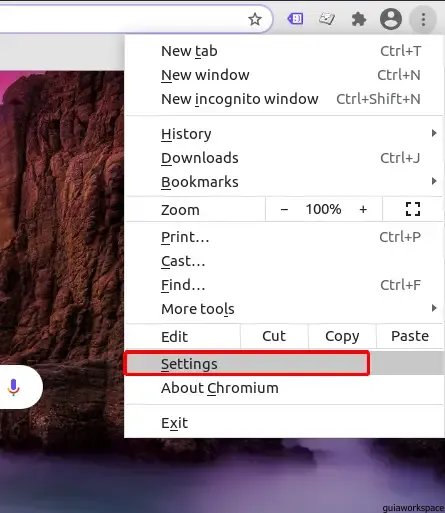The height and width of the screenshot is (513, 445).
Task: Open Settings from the menu
Action: pos(284,364)
